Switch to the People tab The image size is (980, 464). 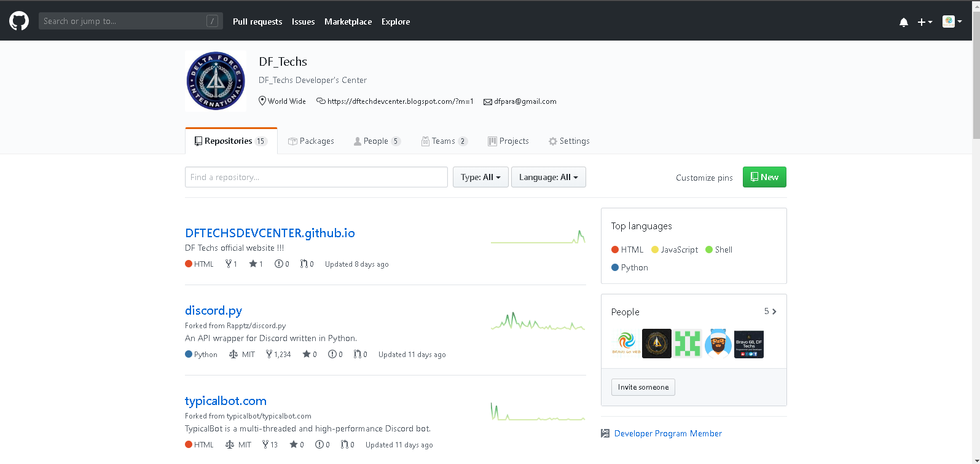point(377,141)
